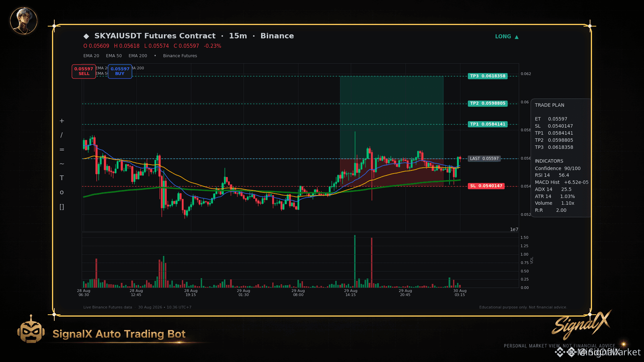This screenshot has height=362, width=644.
Task: Click the TP3 0.0618358 trade plan row
Action: tap(554, 147)
